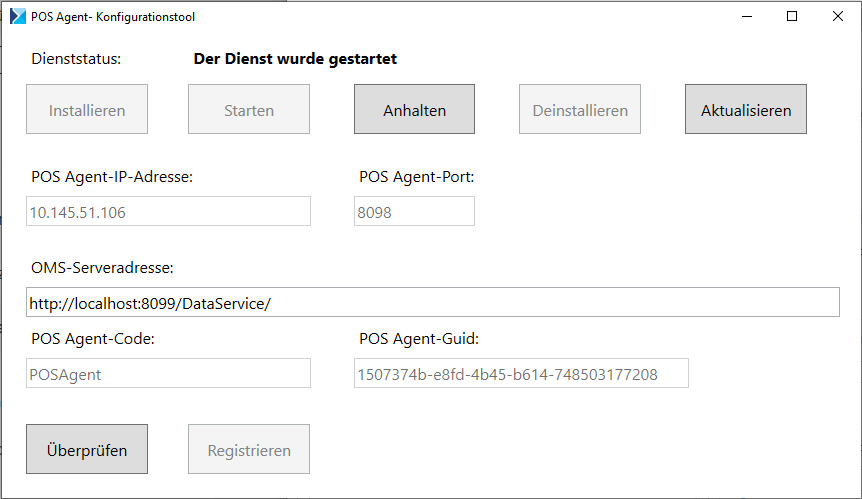Minimize the Konfigurationstool window

click(x=747, y=16)
